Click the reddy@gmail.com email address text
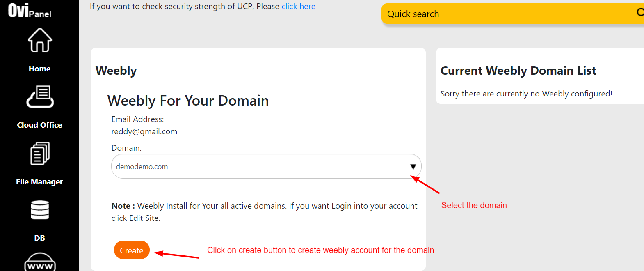The height and width of the screenshot is (271, 644). click(144, 132)
